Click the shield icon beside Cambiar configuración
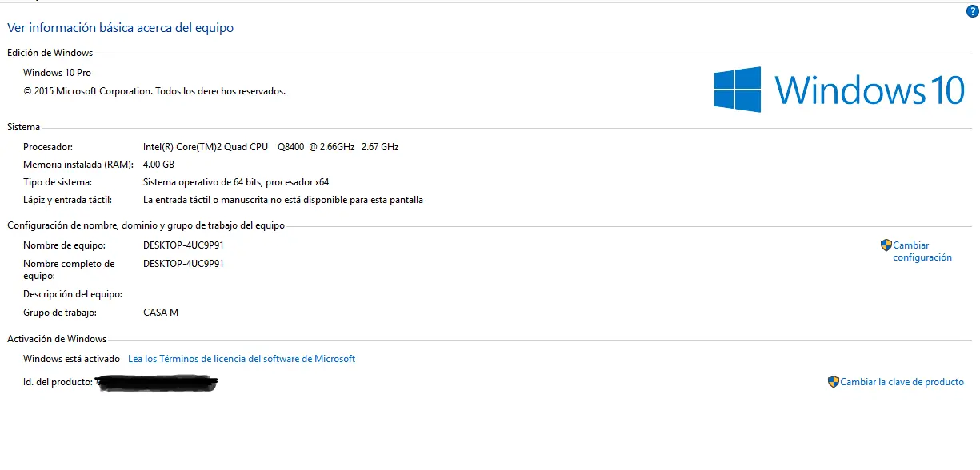The width and height of the screenshot is (980, 470). coord(886,245)
